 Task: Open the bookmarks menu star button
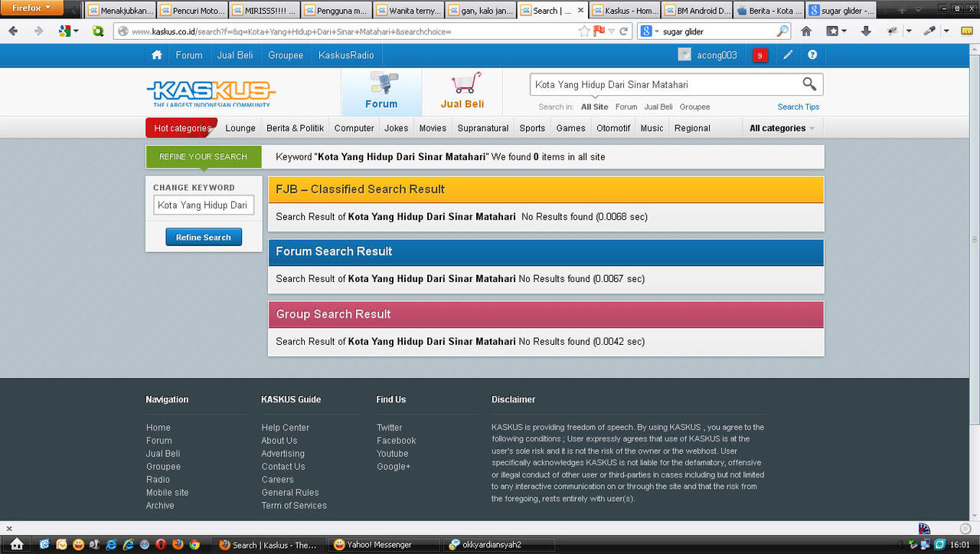click(836, 31)
